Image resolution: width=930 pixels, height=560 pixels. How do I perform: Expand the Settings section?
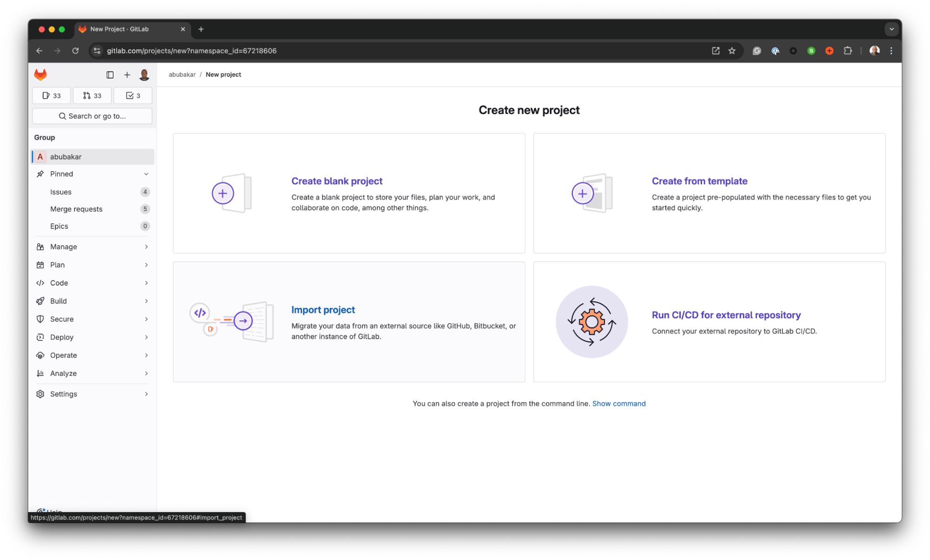click(x=93, y=394)
